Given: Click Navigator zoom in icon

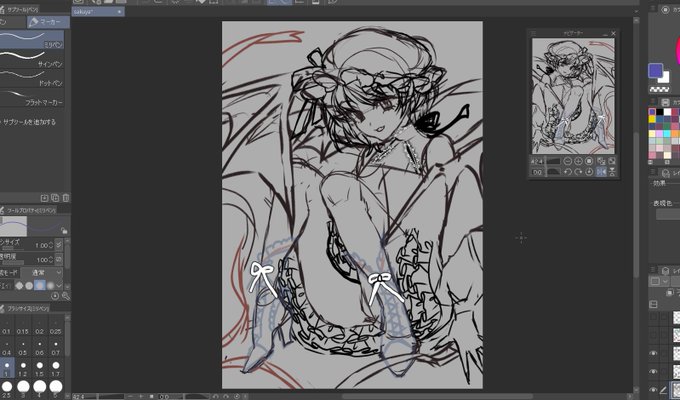Looking at the screenshot, I should click(x=578, y=161).
